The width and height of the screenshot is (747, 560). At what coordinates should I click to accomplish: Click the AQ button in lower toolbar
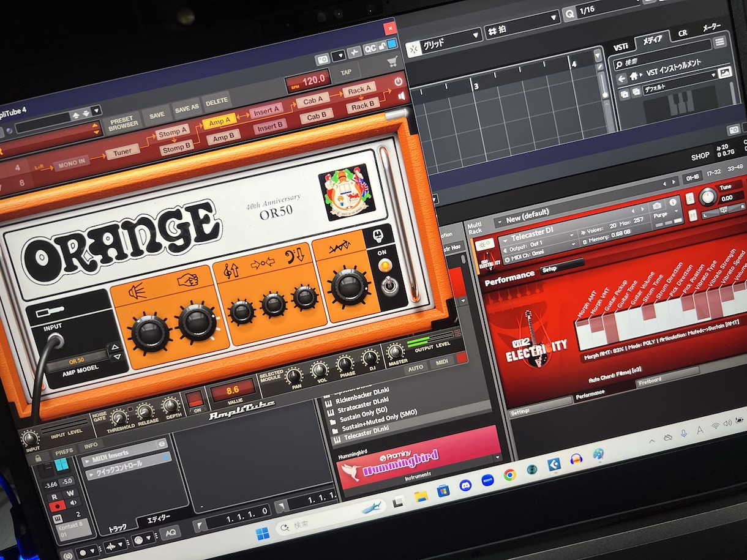(170, 532)
